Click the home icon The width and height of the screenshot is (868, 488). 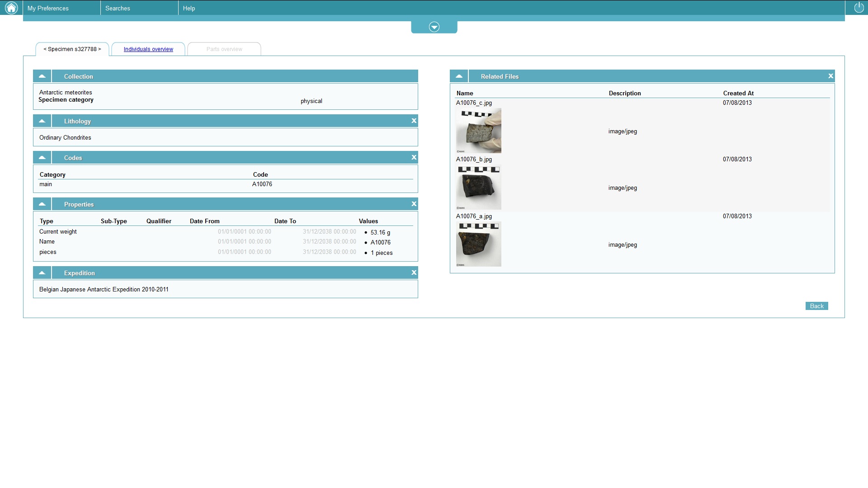[11, 8]
